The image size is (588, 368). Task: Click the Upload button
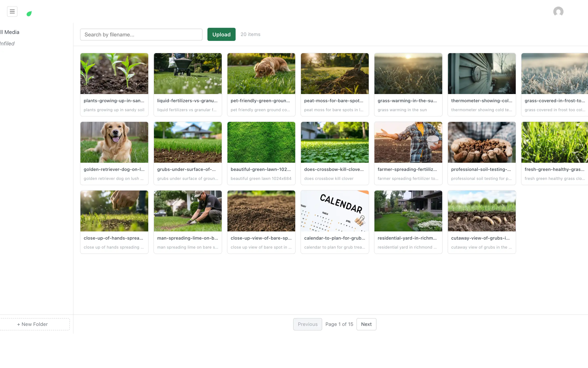coord(221,34)
